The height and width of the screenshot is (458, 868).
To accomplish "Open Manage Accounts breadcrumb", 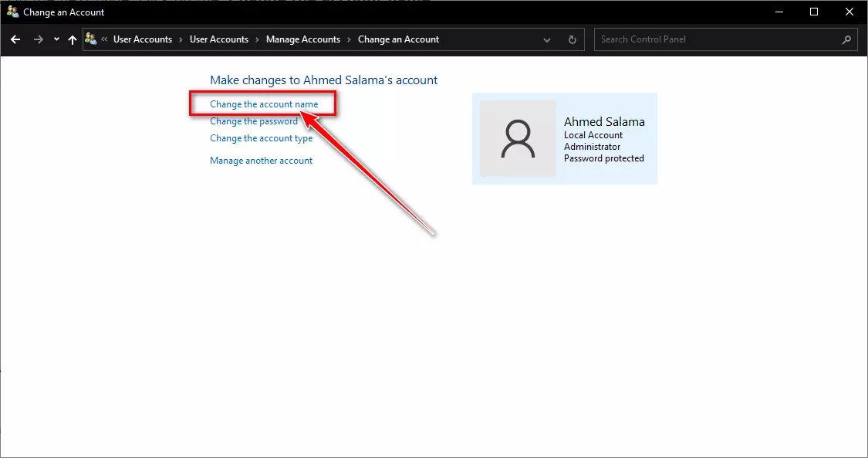I will point(303,39).
